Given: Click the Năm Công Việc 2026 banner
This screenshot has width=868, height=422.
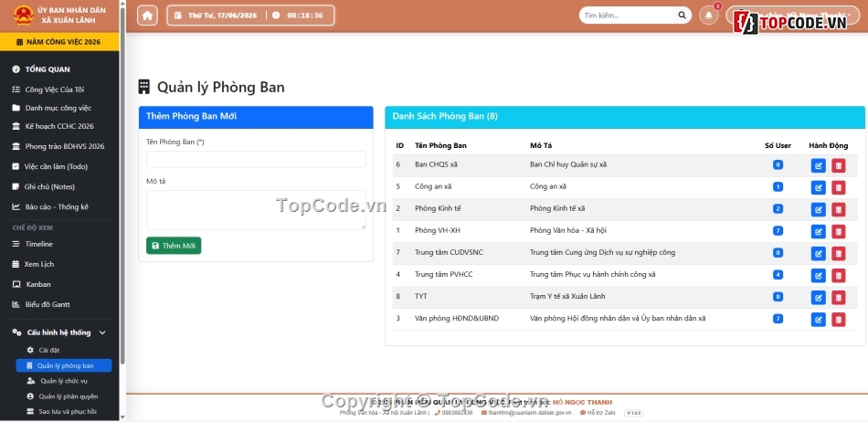Looking at the screenshot, I should tap(59, 41).
